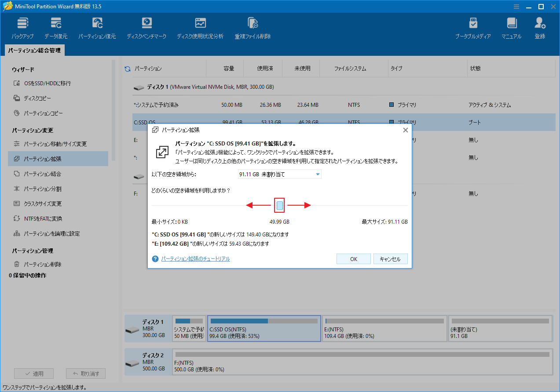This screenshot has width=560, height=392.
Task: Click the free space slider handle
Action: [279, 205]
